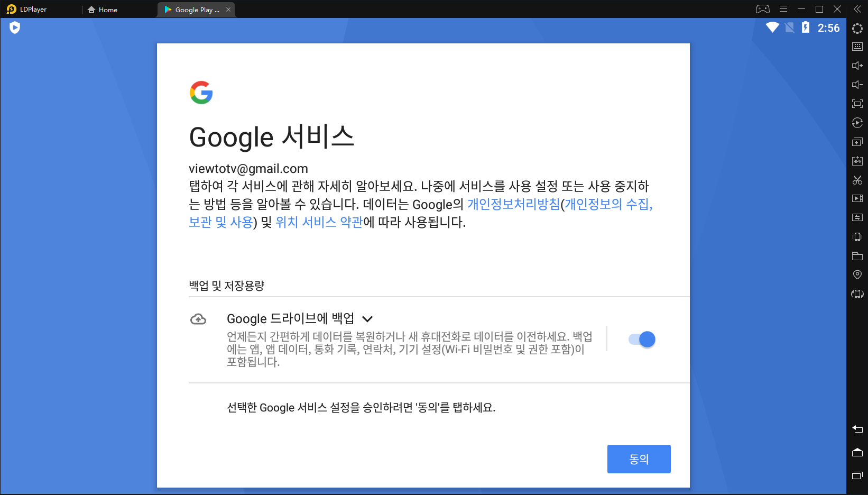Click the Google G logo
The width and height of the screenshot is (868, 495).
point(201,93)
